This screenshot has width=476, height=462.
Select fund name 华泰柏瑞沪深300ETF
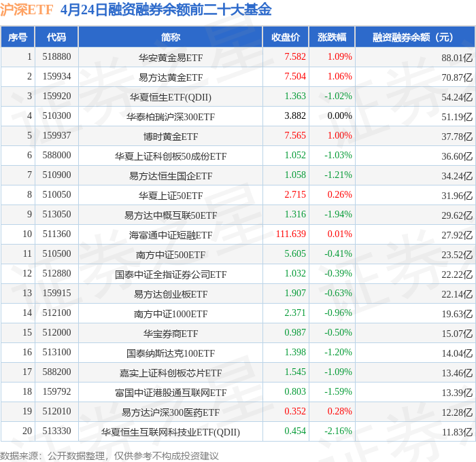tap(171, 117)
